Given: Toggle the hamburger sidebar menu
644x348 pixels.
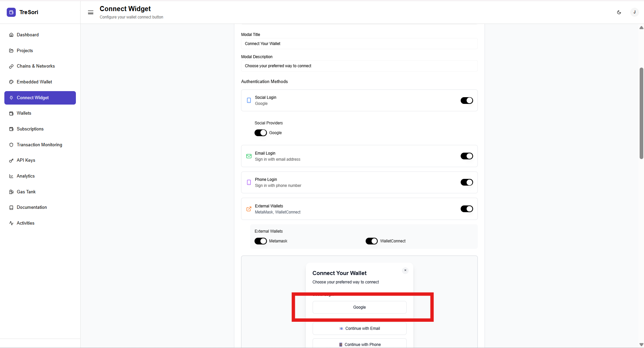Looking at the screenshot, I should point(91,12).
